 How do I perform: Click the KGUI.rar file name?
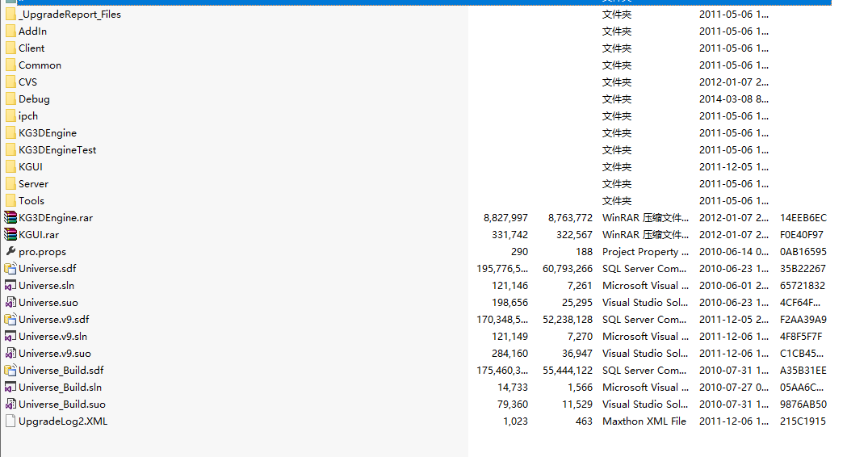point(39,235)
